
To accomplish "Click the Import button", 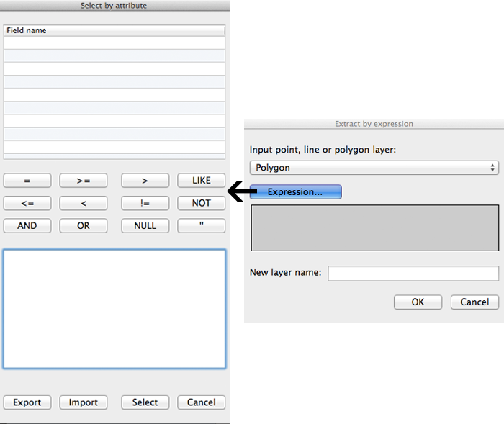I will (x=84, y=402).
